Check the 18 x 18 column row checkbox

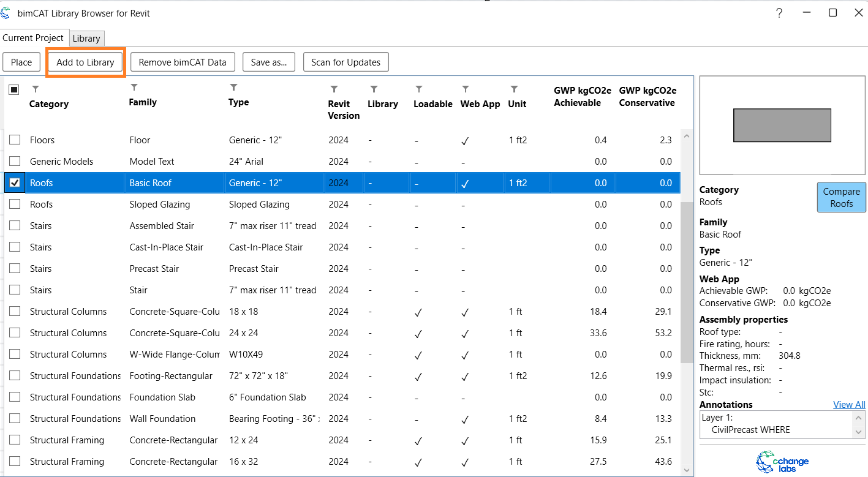click(x=15, y=312)
